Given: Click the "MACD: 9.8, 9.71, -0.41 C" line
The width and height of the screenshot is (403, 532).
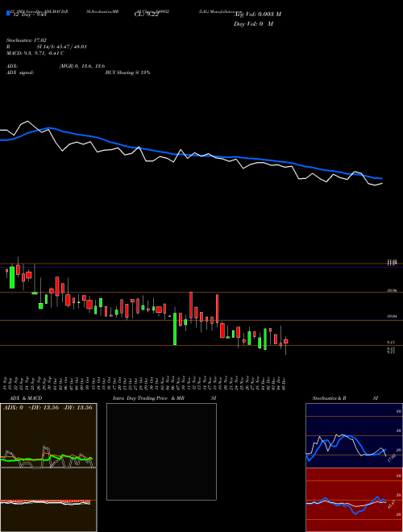Looking at the screenshot, I should tap(35, 53).
